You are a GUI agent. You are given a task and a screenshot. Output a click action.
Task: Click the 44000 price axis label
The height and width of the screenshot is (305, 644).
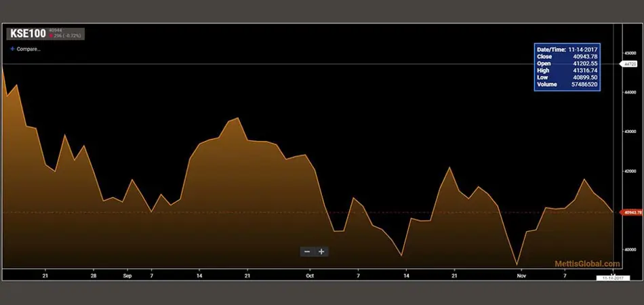[x=630, y=93]
